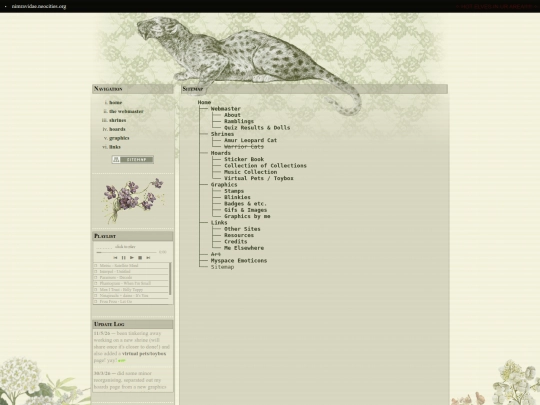540x405 pixels.
Task: Skip to next track in playlist
Action: click(x=148, y=258)
